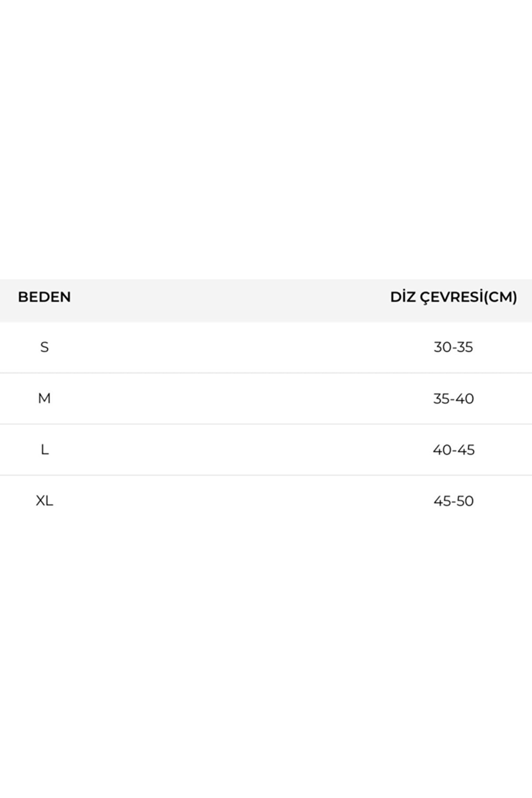532x798 pixels.
Task: Click the empty middle of the M row
Action: (244, 399)
